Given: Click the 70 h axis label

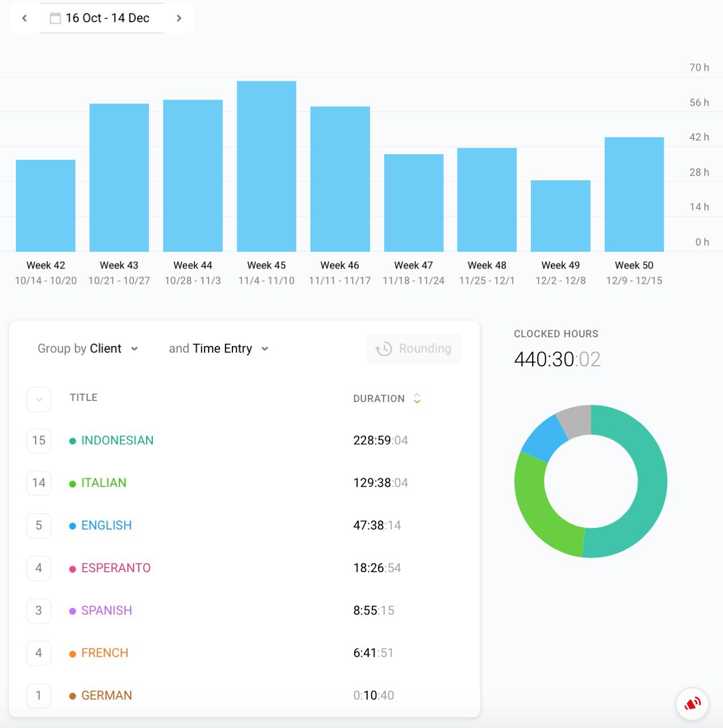Looking at the screenshot, I should tap(699, 68).
